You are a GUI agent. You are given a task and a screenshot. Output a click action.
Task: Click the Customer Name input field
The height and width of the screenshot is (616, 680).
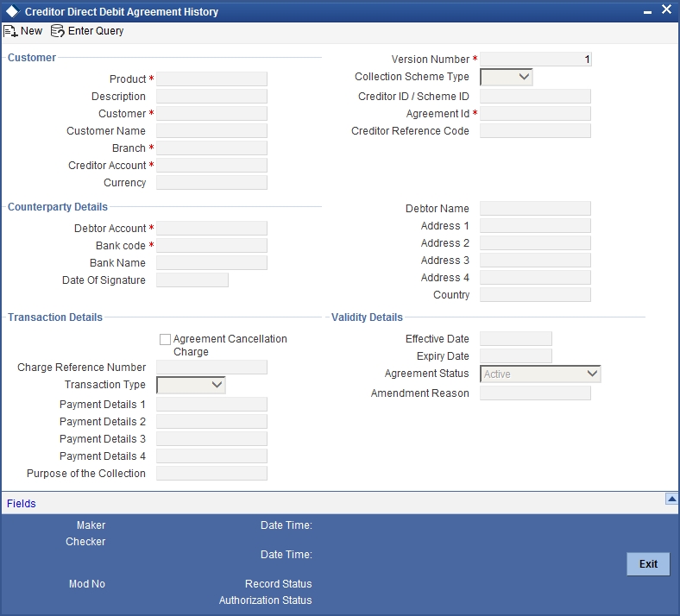point(211,131)
